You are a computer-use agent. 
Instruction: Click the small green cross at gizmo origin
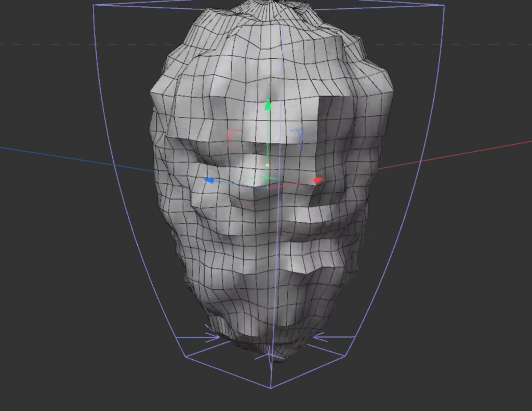pos(267,180)
